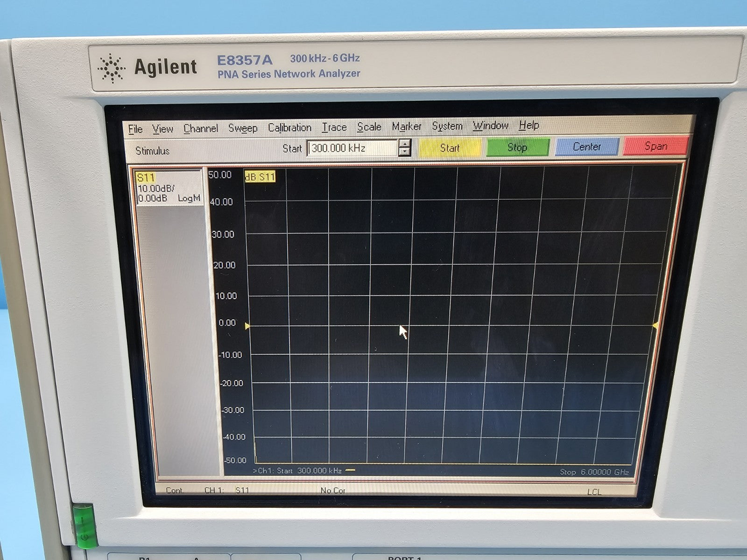Click the S11 entry in the status bar
Screen dimensions: 747x560
click(242, 490)
